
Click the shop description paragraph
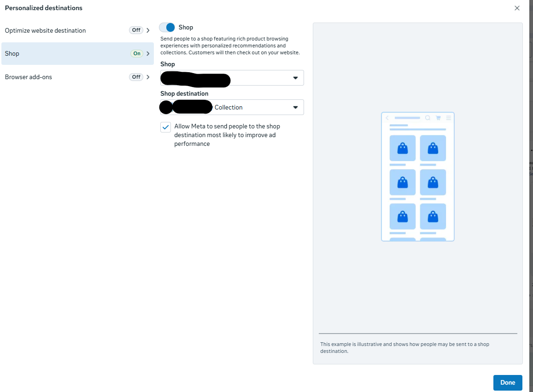[x=230, y=46]
